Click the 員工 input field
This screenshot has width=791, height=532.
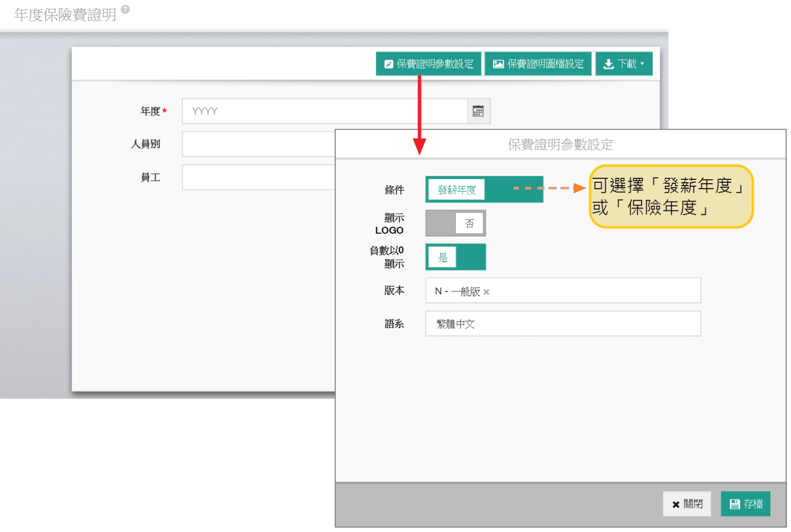(258, 177)
